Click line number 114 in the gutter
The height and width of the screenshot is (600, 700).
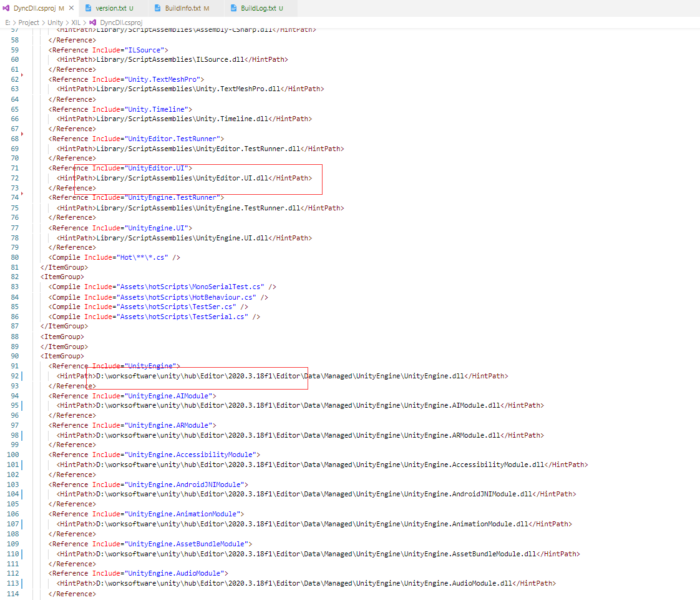pyautogui.click(x=13, y=594)
